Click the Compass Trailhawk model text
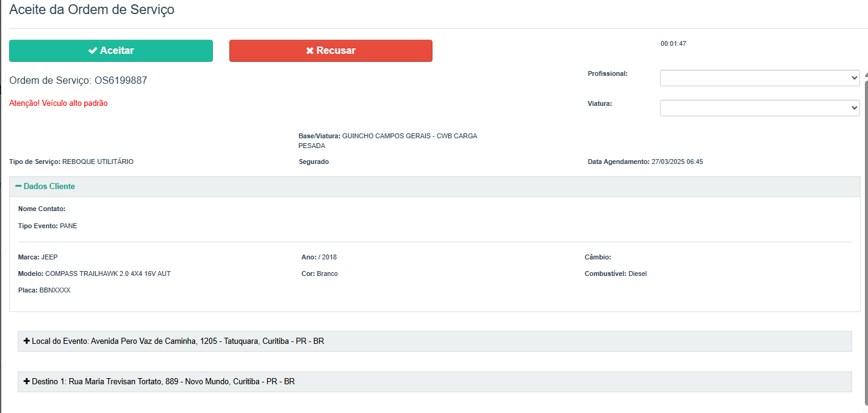The image size is (868, 413). [x=108, y=273]
